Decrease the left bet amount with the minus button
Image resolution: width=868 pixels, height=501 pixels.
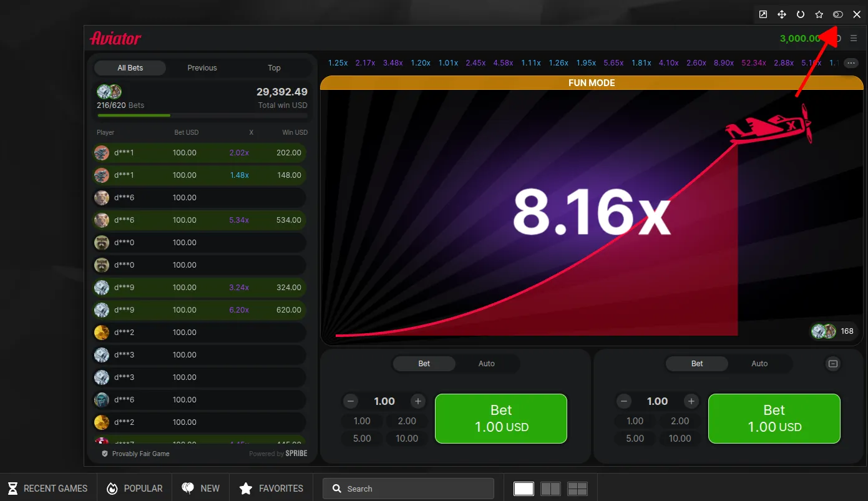[x=351, y=401]
